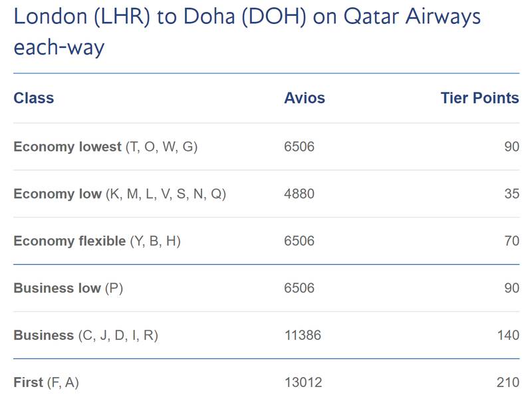The width and height of the screenshot is (532, 399).
Task: Click the 70 tier points value
Action: point(511,241)
